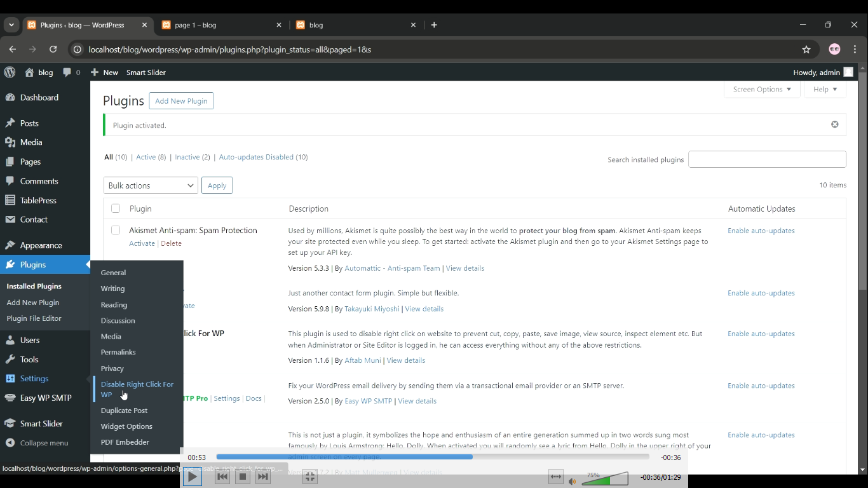
Task: Open Smart Slider in sidebar
Action: tap(41, 424)
